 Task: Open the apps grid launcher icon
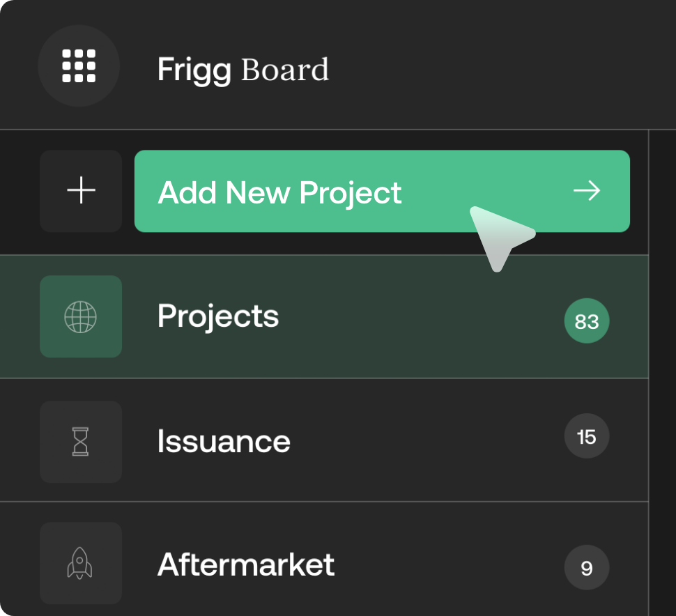tap(79, 67)
